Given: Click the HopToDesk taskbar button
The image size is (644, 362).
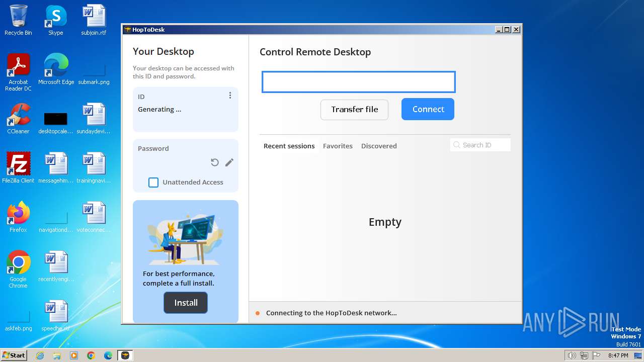Looking at the screenshot, I should coord(125,355).
